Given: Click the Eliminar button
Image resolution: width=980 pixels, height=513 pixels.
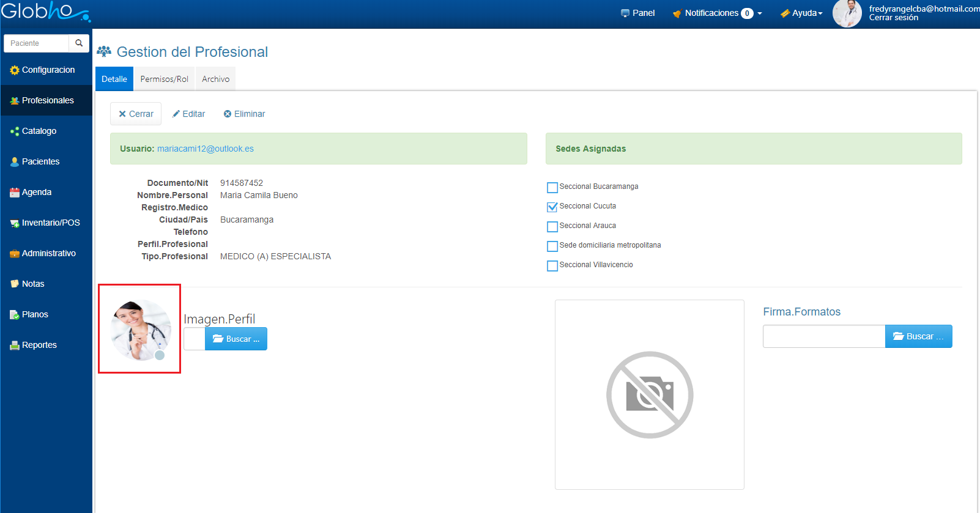Looking at the screenshot, I should point(244,114).
